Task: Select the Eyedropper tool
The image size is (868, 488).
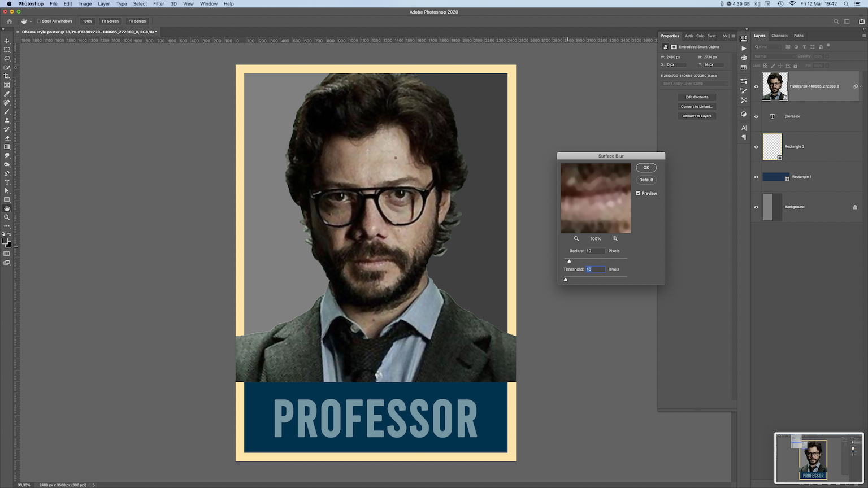Action: (7, 94)
